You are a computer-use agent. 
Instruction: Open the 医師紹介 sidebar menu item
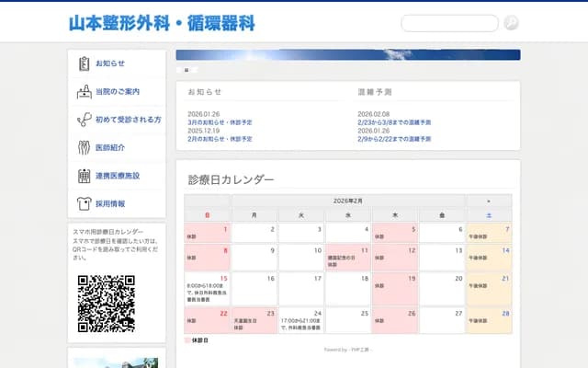110,147
